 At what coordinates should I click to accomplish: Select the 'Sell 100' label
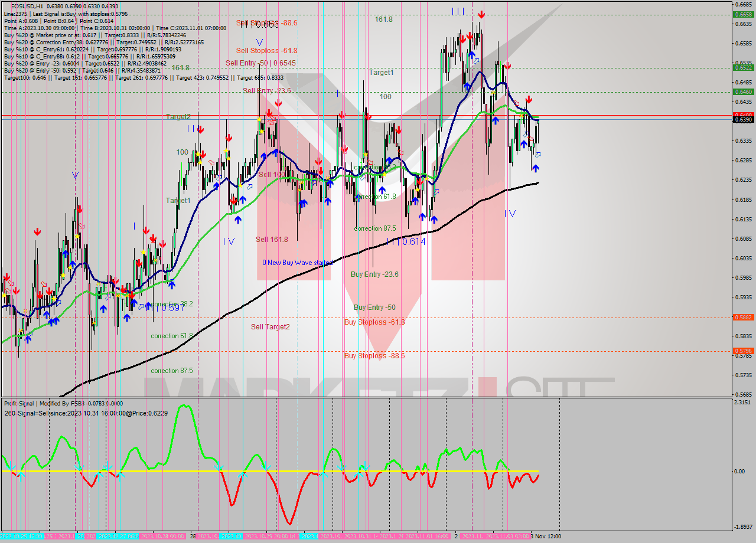(x=272, y=175)
